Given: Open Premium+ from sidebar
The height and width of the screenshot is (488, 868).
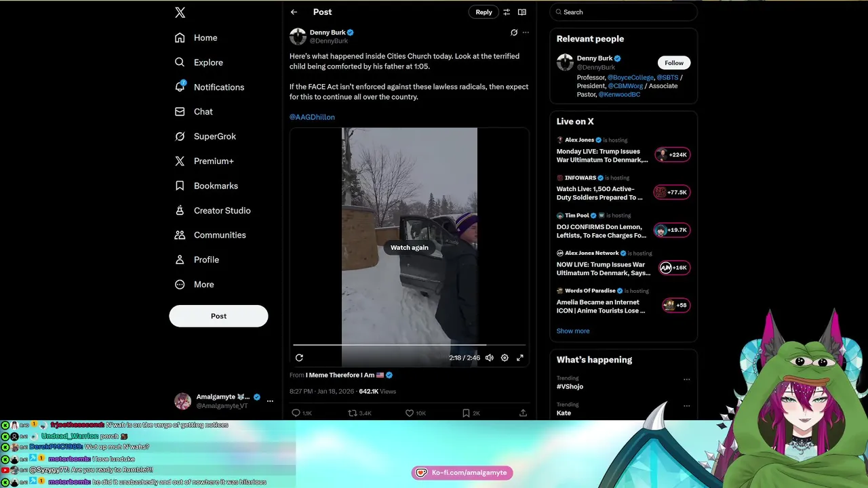Looking at the screenshot, I should [204, 161].
